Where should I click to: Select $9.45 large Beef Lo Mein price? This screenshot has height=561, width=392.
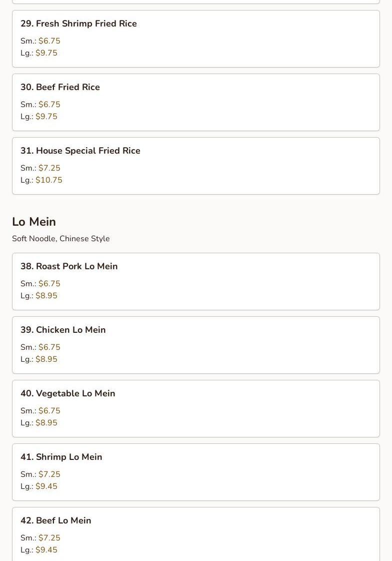[x=46, y=550]
